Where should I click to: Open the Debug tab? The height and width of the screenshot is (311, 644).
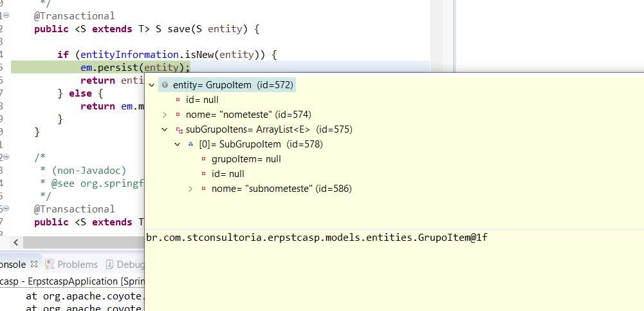pyautogui.click(x=125, y=264)
